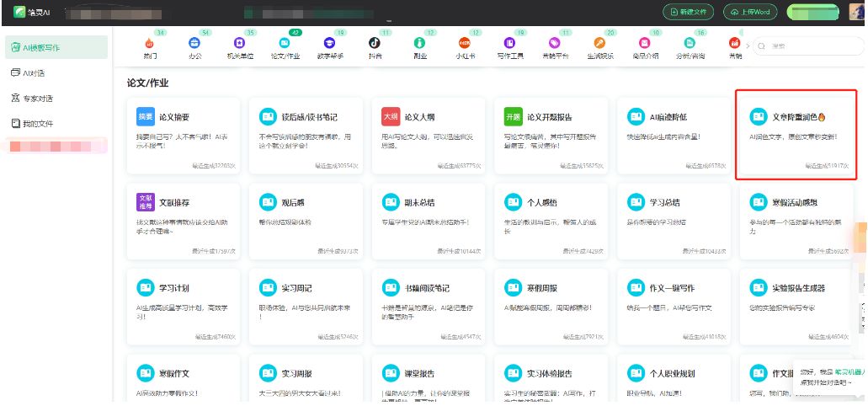
Task: Open the 实习体验报告 template card
Action: [551, 378]
